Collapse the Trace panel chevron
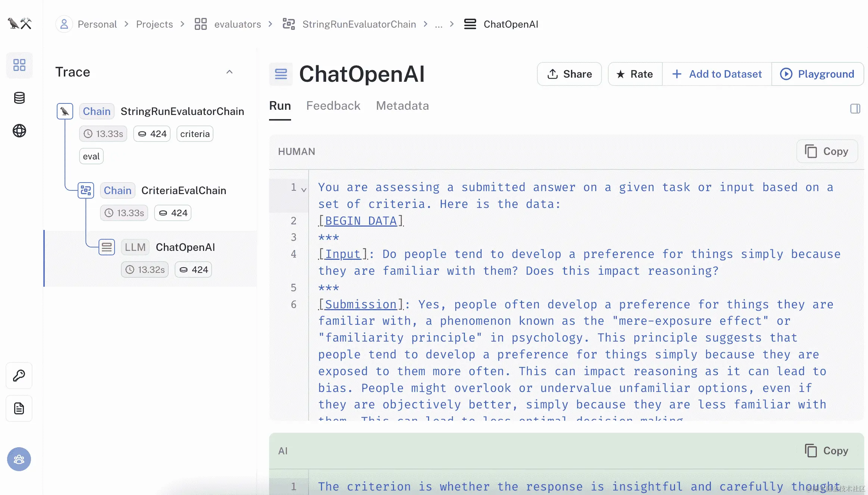This screenshot has height=495, width=868. [230, 72]
